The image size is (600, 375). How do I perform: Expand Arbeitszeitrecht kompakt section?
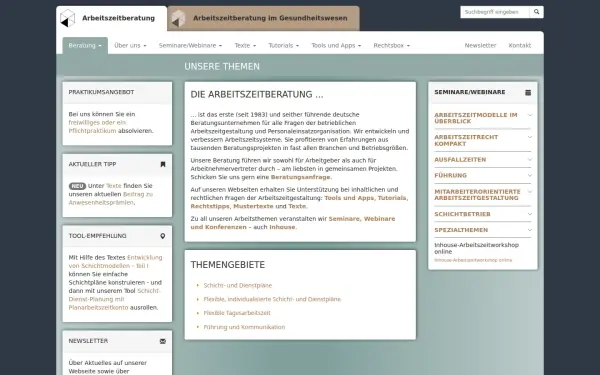[x=483, y=140]
